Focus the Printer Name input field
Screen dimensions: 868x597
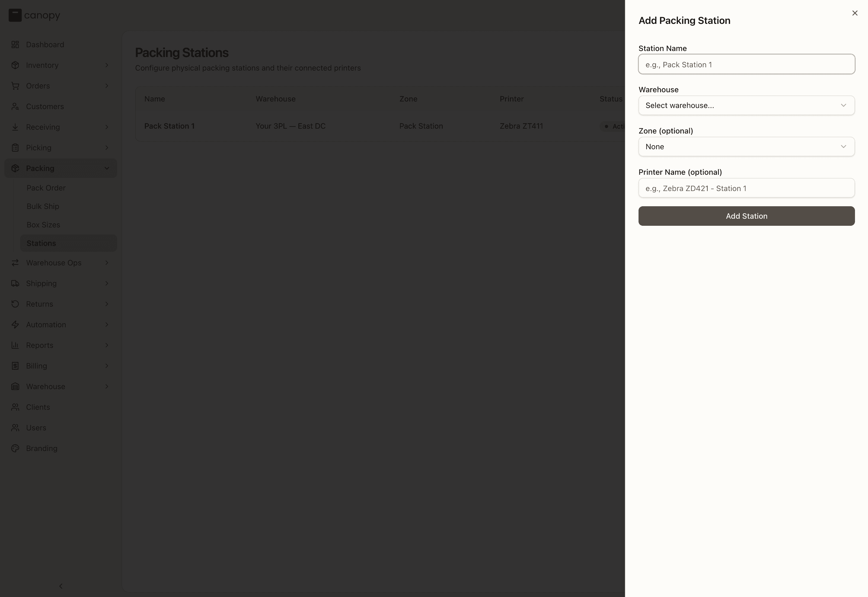click(x=746, y=188)
